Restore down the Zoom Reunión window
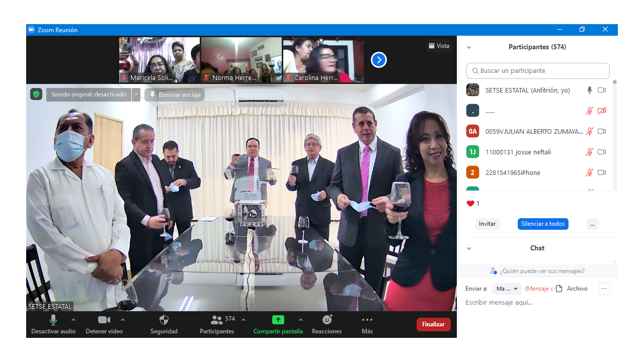The image size is (644, 362). 582,30
